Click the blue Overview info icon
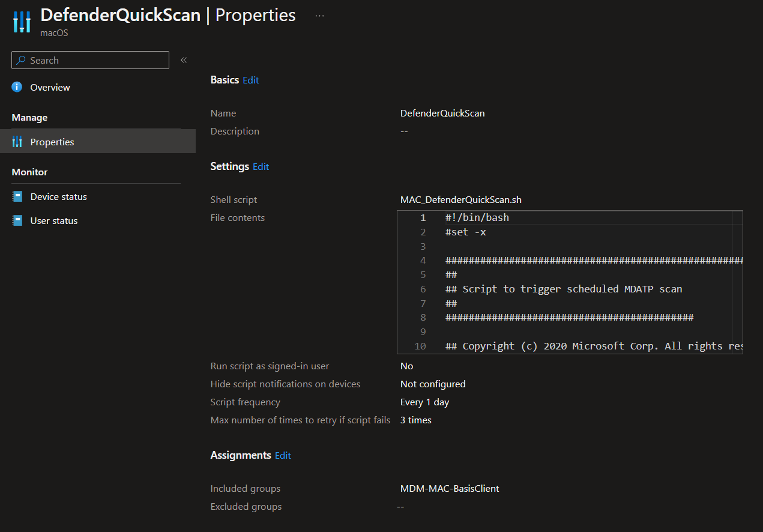The width and height of the screenshot is (763, 532). 17,87
